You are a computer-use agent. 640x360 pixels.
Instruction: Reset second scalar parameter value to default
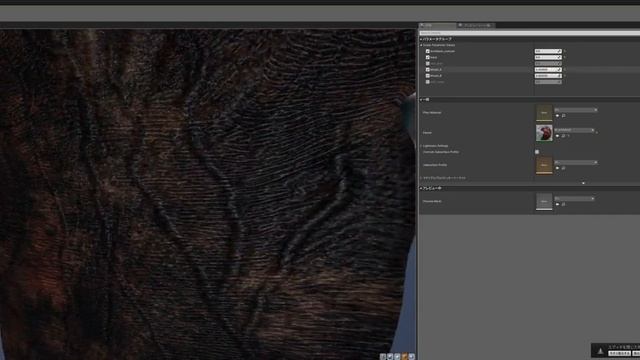[565, 58]
